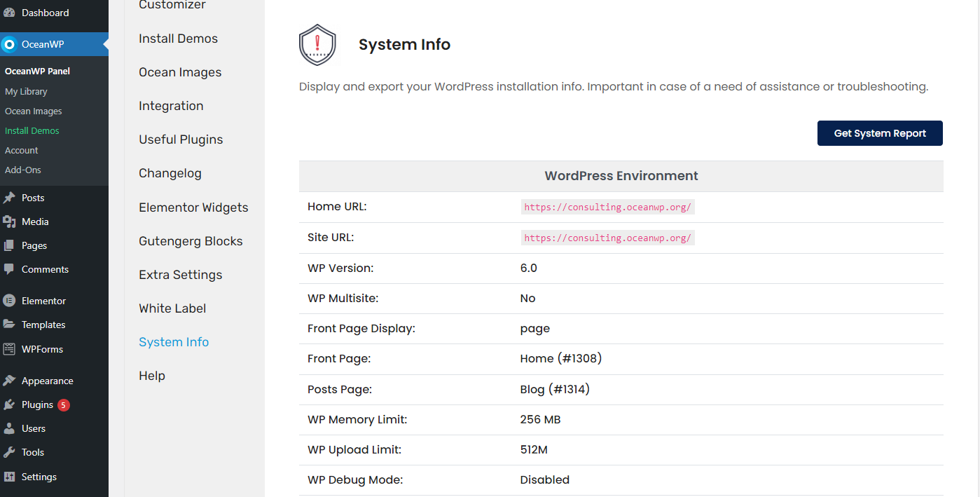Switch to Ocean Images panel tab
The width and height of the screenshot is (980, 497).
[x=180, y=72]
